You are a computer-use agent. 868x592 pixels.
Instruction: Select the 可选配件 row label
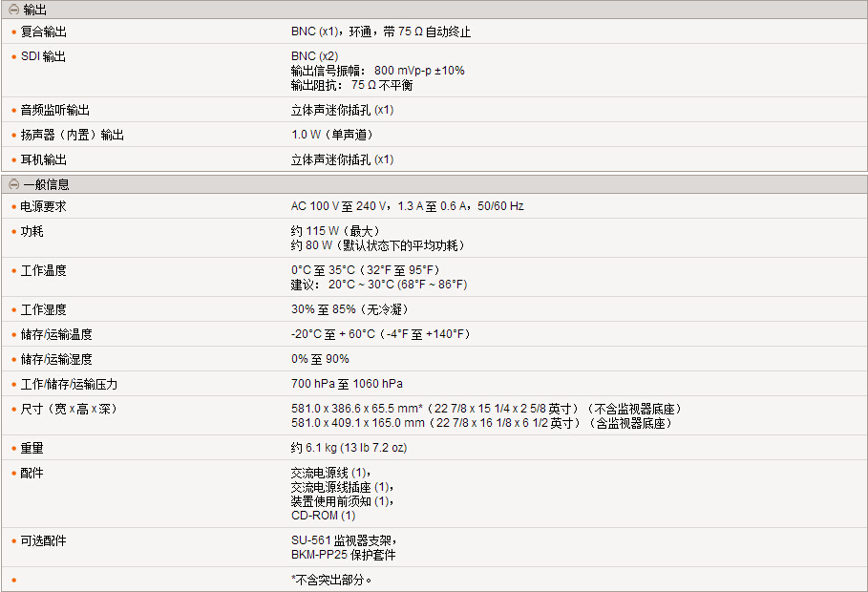(44, 540)
